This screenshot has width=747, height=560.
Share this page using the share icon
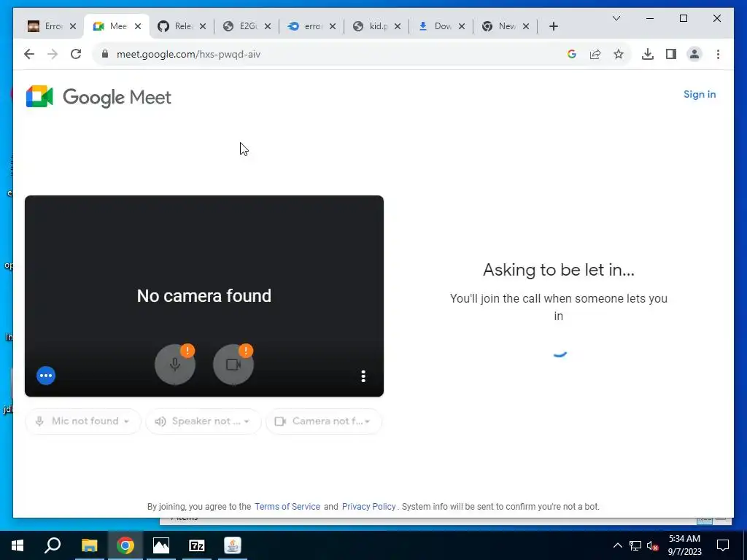595,54
